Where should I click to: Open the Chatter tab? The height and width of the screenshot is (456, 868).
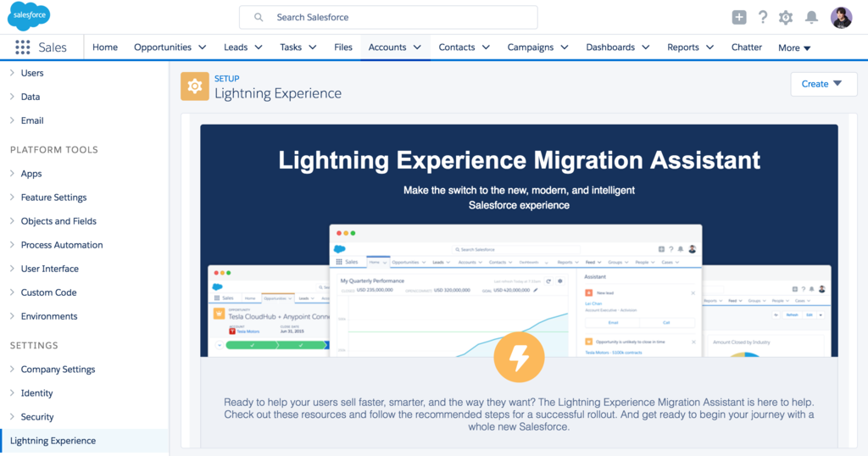click(x=747, y=47)
